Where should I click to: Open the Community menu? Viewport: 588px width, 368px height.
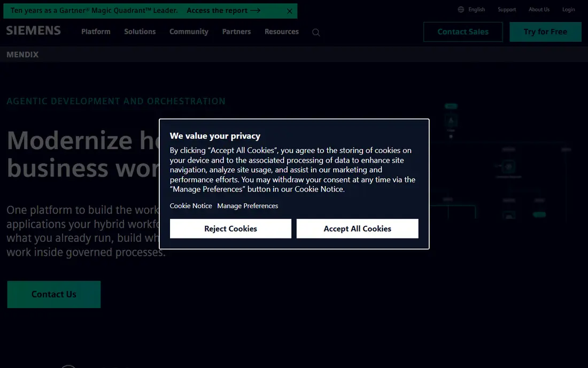click(189, 32)
